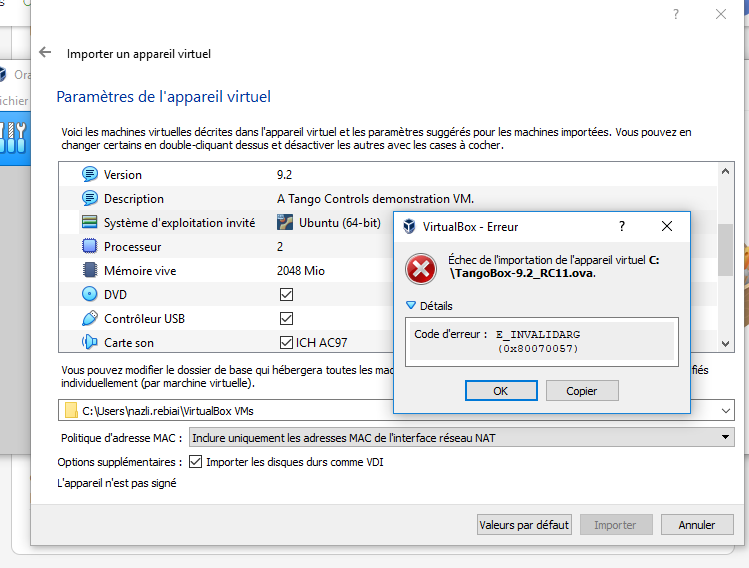Click the TangoBox-9.2_RC11.ova file name text

point(523,273)
